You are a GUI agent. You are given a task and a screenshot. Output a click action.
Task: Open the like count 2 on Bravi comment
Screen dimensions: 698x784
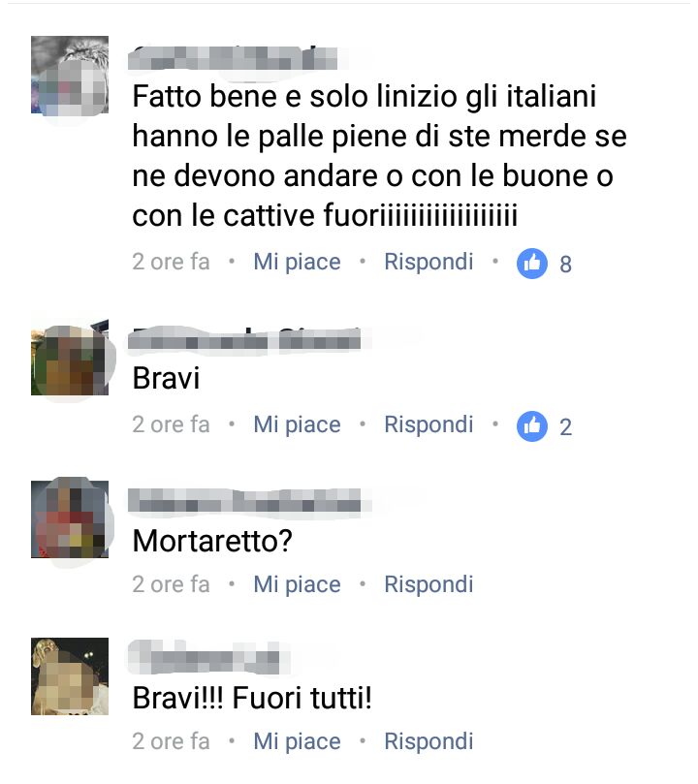(x=565, y=427)
